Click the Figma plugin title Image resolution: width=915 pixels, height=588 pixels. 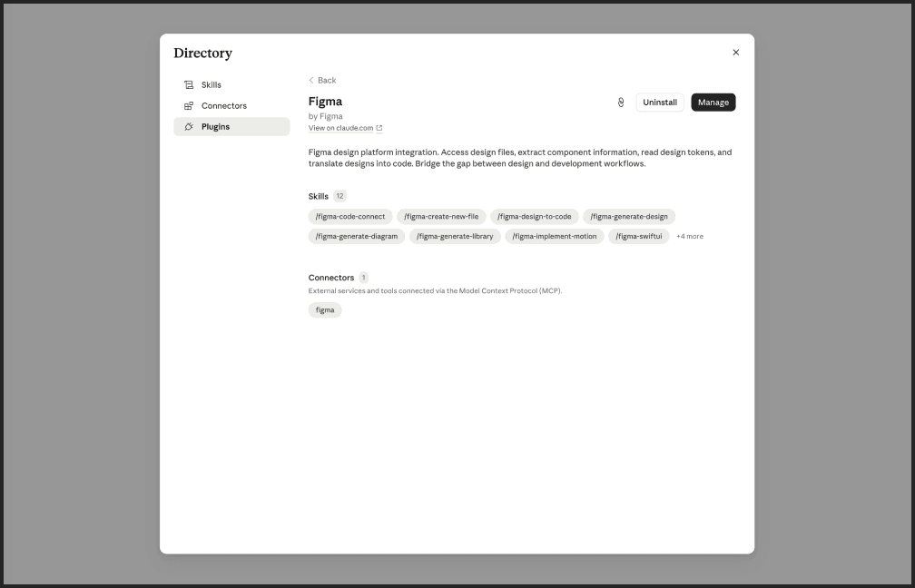325,102
